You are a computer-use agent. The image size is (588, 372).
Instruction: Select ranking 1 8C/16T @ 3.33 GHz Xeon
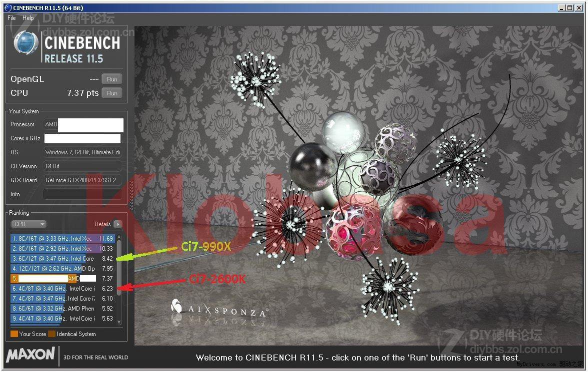(62, 238)
